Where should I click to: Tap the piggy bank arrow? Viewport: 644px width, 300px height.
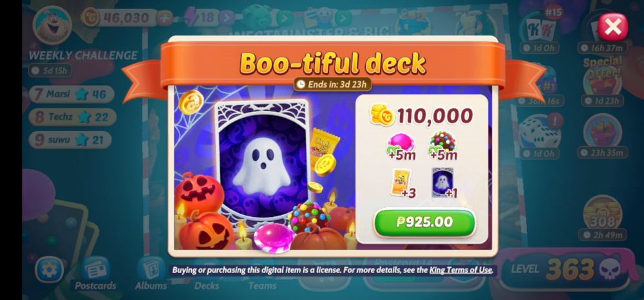(x=284, y=18)
